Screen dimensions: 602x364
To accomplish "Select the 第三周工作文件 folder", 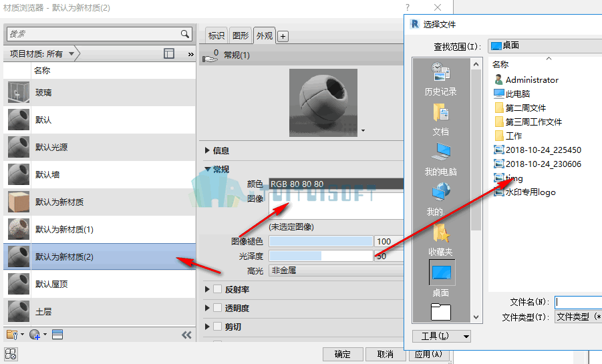I will pos(528,122).
